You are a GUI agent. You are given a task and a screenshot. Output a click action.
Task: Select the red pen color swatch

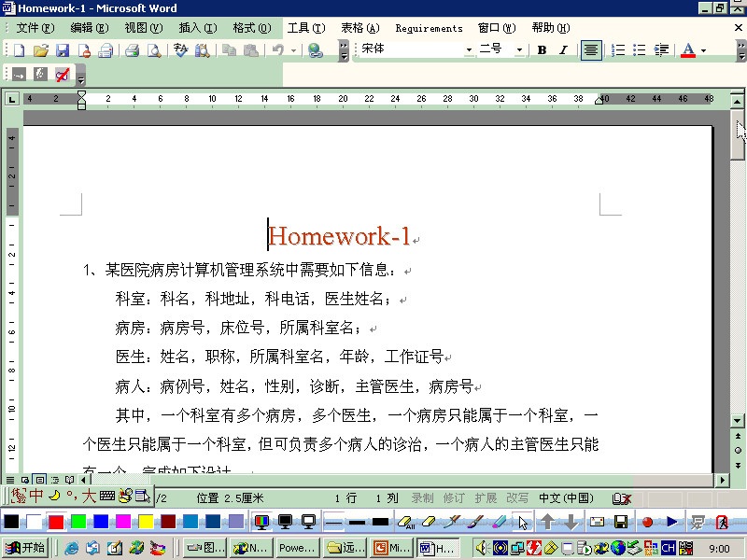(x=56, y=522)
